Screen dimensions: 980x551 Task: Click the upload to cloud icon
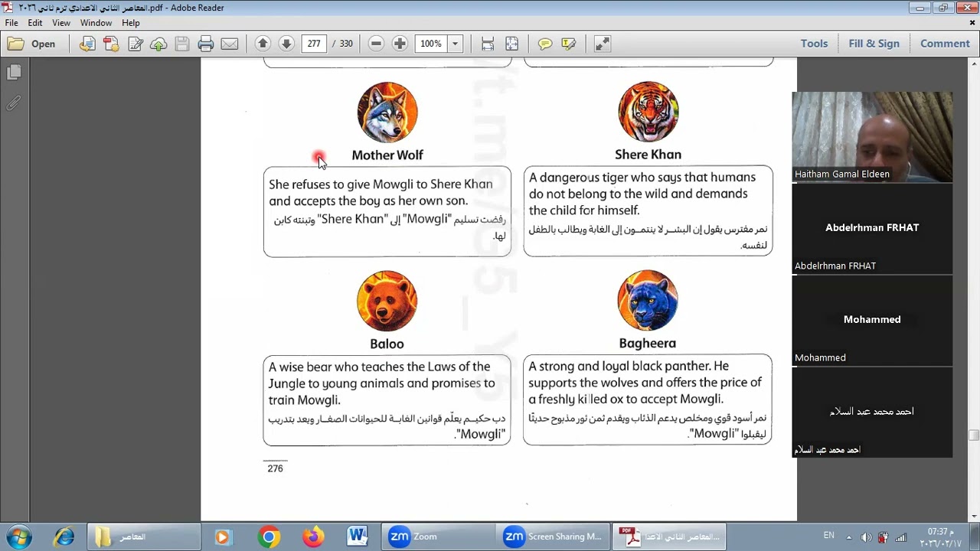pos(158,44)
